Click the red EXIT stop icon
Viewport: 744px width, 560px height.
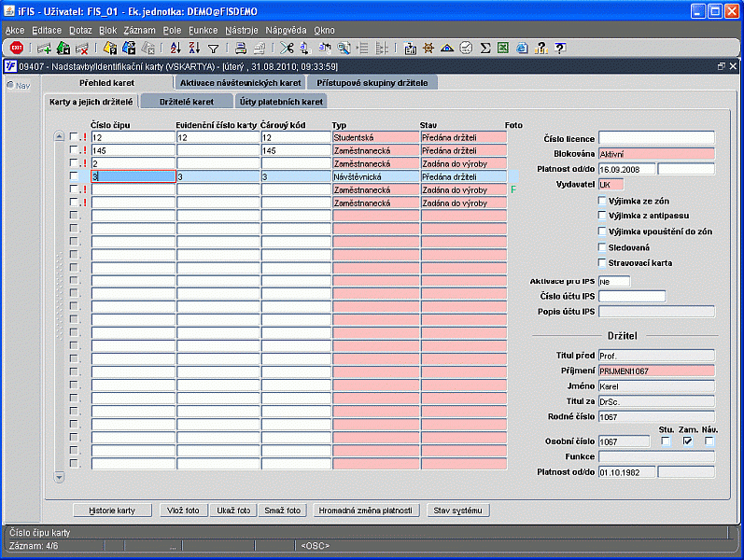pos(17,48)
